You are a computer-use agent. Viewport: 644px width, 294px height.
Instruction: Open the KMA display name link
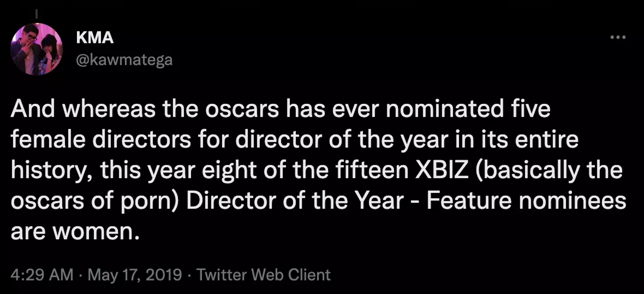95,38
